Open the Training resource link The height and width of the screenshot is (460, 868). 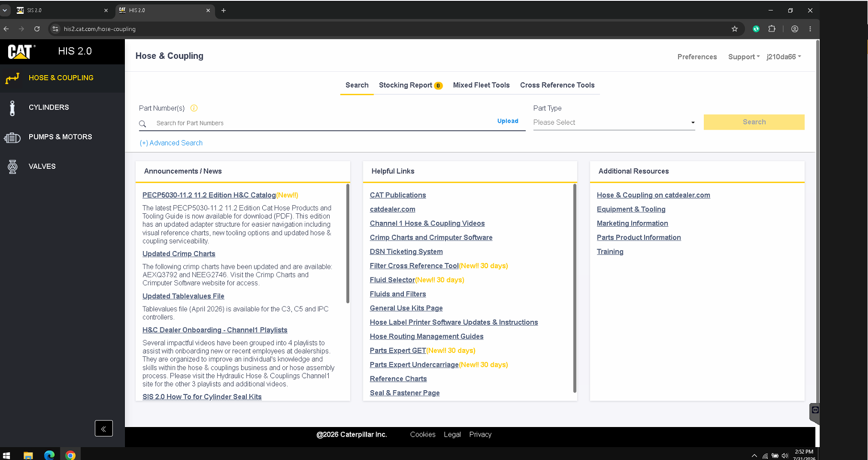610,252
